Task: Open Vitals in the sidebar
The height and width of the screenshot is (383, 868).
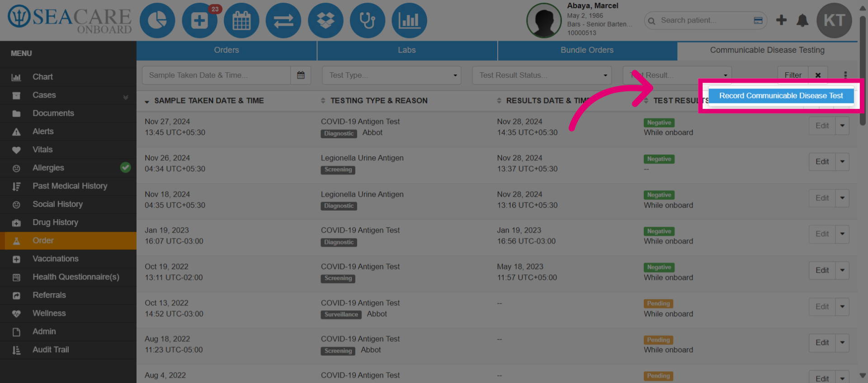Action: (68, 149)
